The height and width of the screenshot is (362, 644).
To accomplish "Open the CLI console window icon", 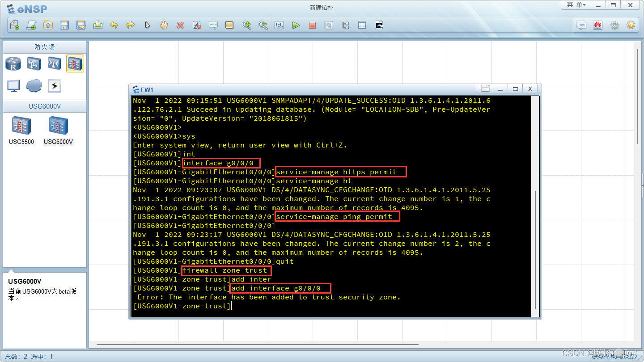I will [379, 25].
